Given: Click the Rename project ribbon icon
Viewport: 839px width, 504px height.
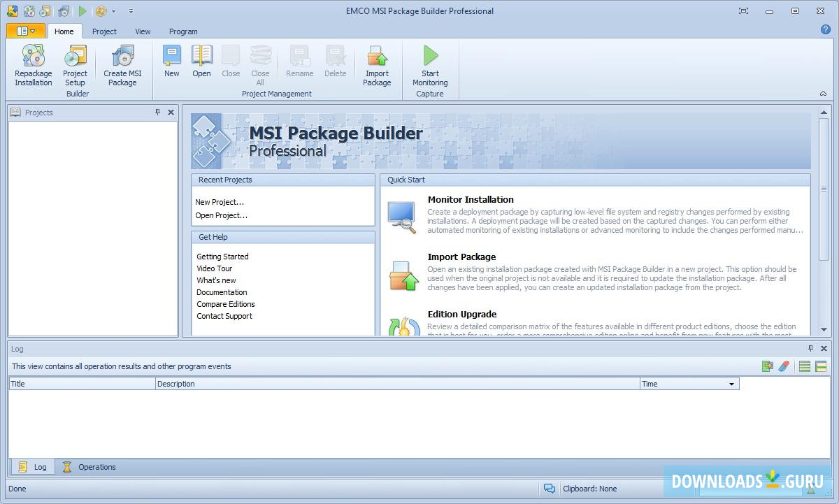Looking at the screenshot, I should (x=300, y=62).
